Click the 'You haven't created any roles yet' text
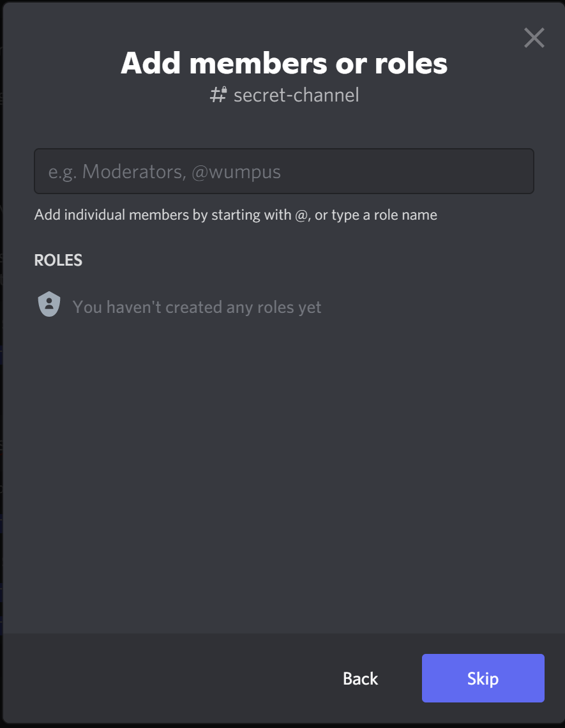The width and height of the screenshot is (565, 728). click(x=197, y=307)
